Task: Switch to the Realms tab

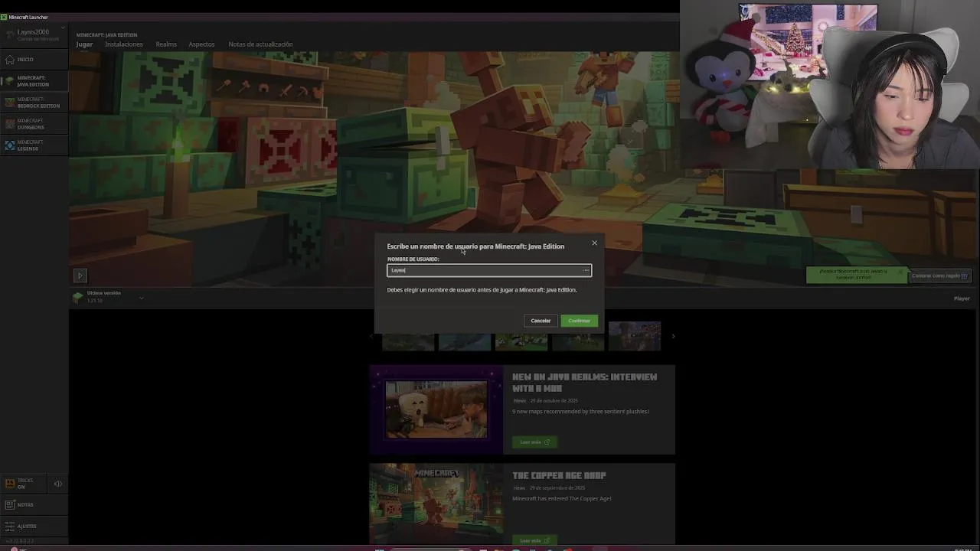Action: point(166,44)
